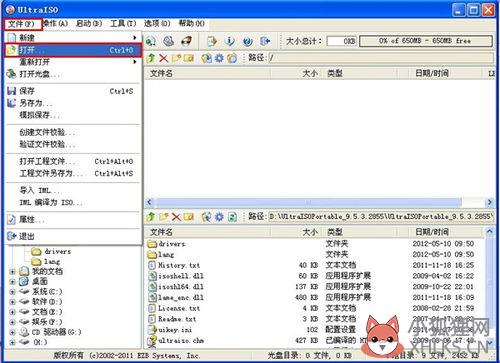Click the right arrow of upper horizontal scrollbar
The image size is (500, 363).
[489, 202]
